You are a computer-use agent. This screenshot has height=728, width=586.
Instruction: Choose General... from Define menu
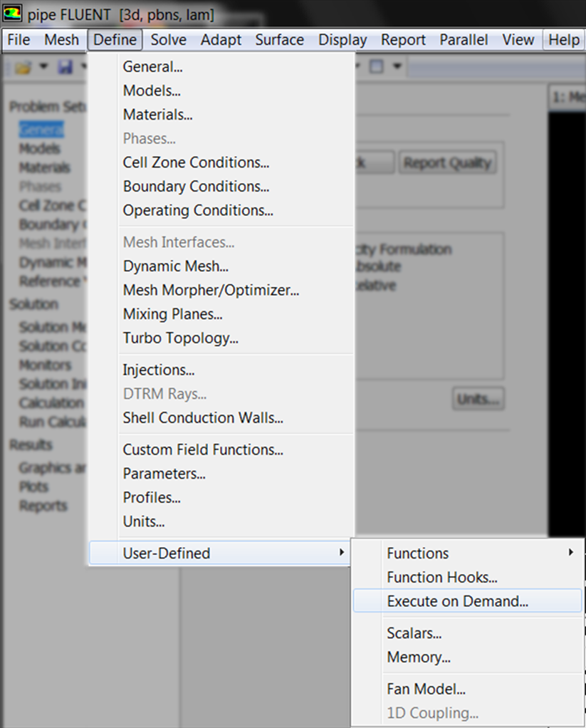(x=221, y=67)
